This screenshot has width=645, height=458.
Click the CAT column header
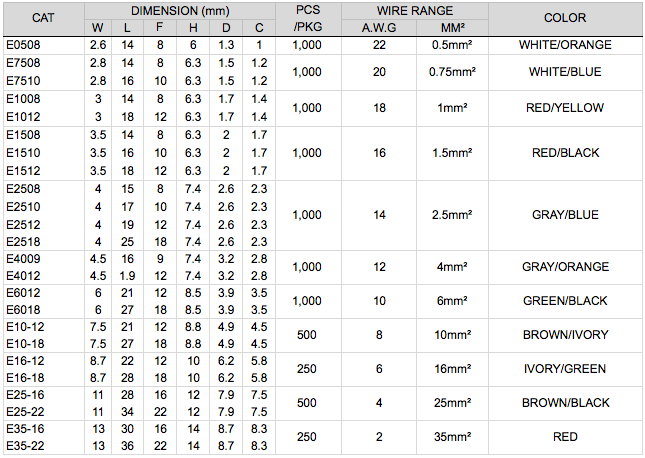43,18
